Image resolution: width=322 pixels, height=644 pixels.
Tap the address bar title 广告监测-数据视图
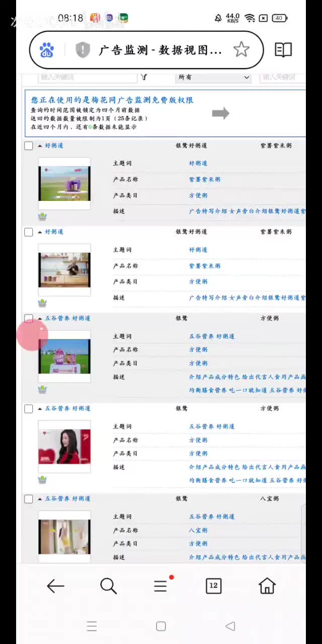click(x=160, y=50)
